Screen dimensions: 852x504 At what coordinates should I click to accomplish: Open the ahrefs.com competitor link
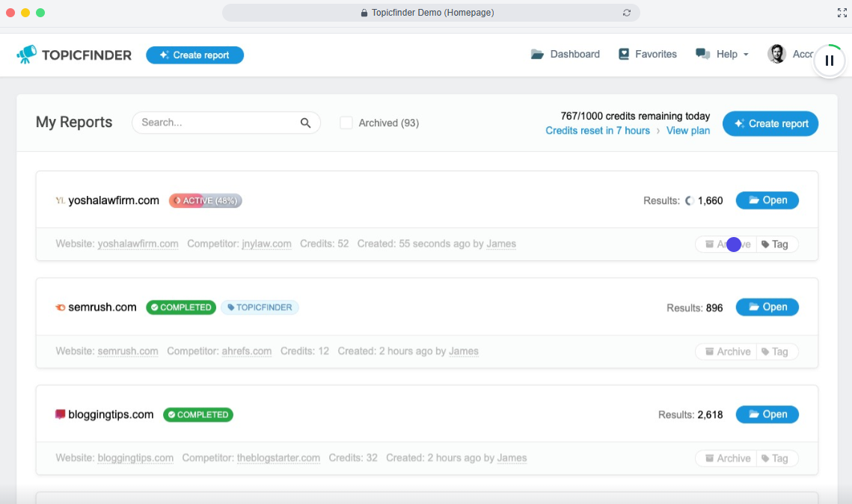tap(247, 351)
